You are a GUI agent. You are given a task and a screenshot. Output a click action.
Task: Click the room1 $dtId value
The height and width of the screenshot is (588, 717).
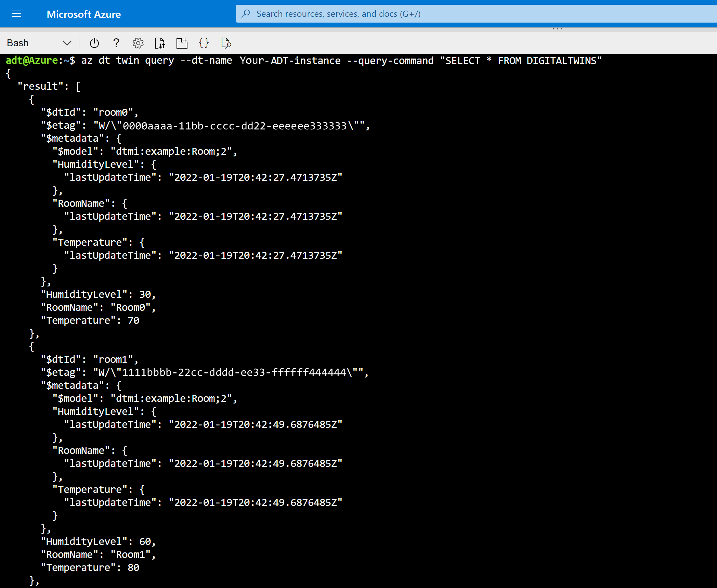tap(113, 360)
